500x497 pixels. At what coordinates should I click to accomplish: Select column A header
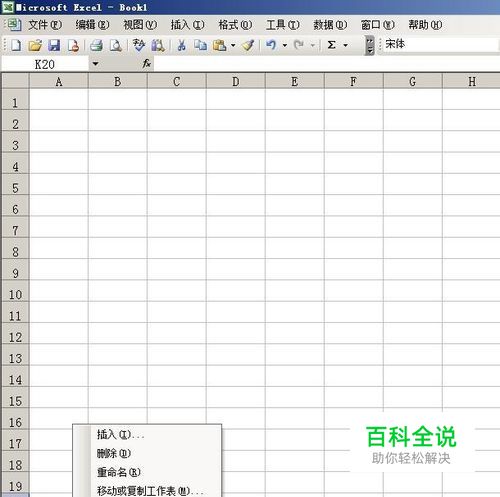[59, 81]
